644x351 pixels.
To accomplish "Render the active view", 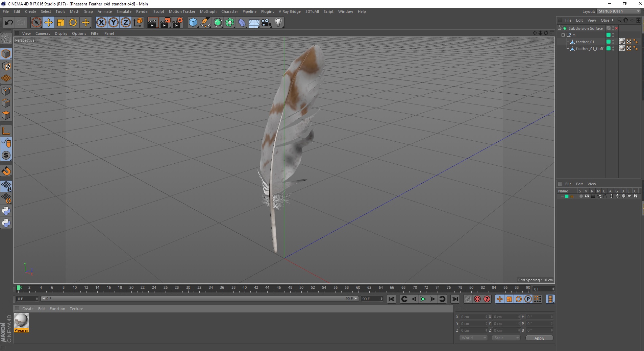I will 153,23.
